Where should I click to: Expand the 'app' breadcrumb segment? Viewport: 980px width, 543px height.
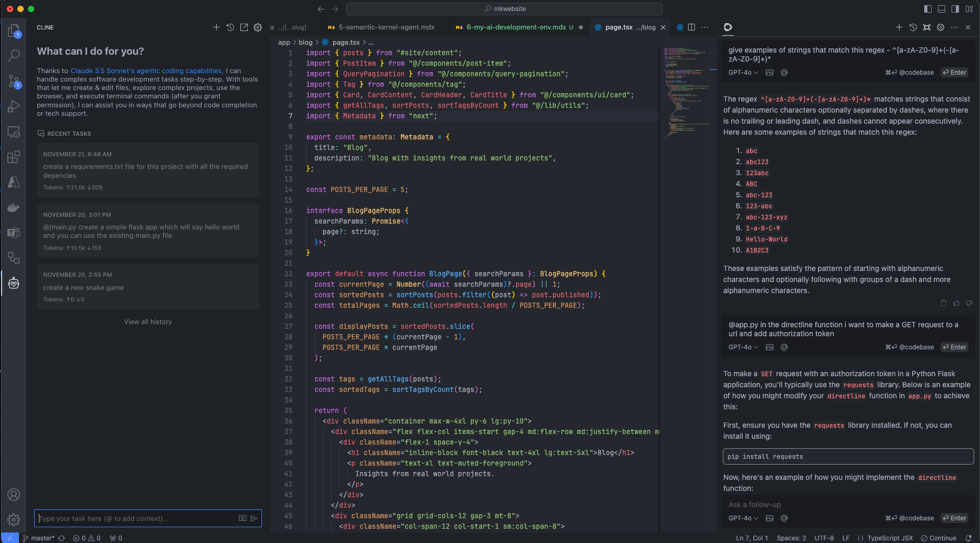(x=284, y=43)
